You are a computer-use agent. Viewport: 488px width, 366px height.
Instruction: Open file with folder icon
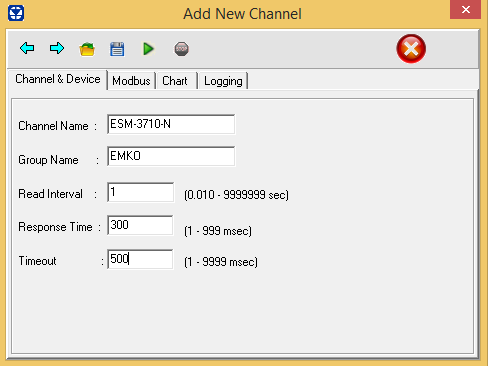click(x=87, y=49)
